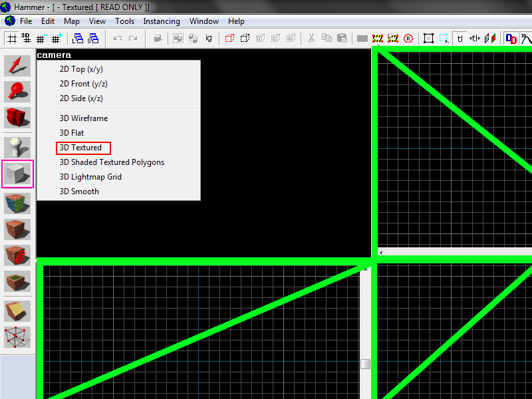Viewport: 532px width, 399px height.
Task: Toggle ignore groups 'ig' button
Action: 209,39
